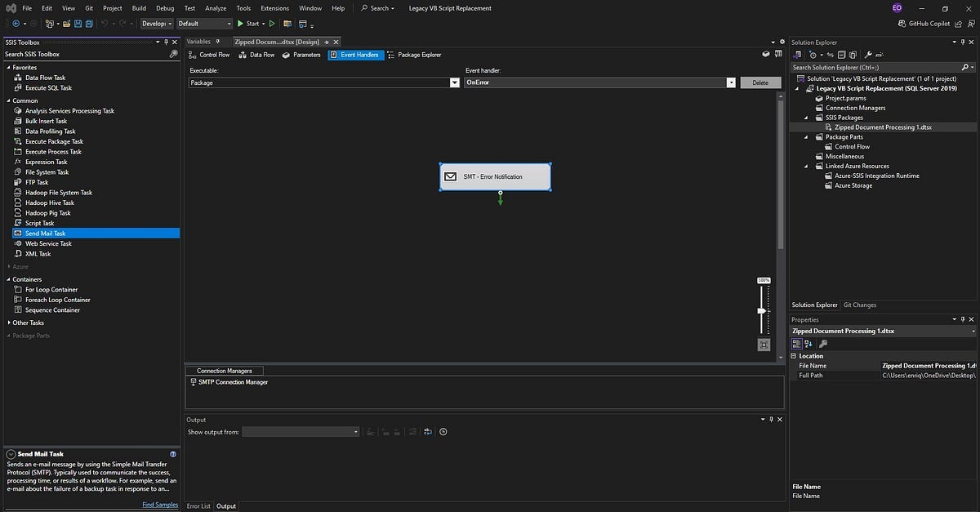The height and width of the screenshot is (512, 980).
Task: Select File System Task
Action: [47, 172]
